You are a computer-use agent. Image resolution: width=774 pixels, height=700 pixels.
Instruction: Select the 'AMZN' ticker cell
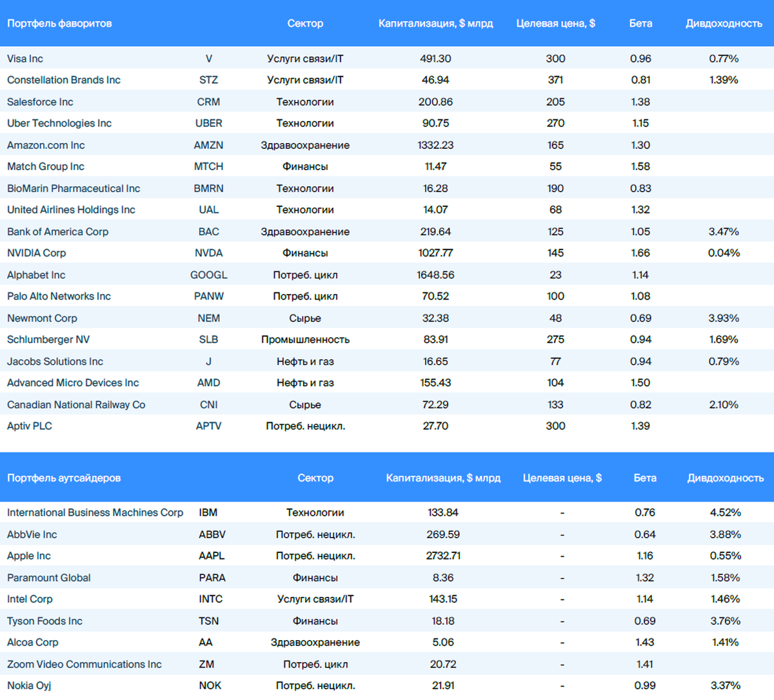(208, 145)
